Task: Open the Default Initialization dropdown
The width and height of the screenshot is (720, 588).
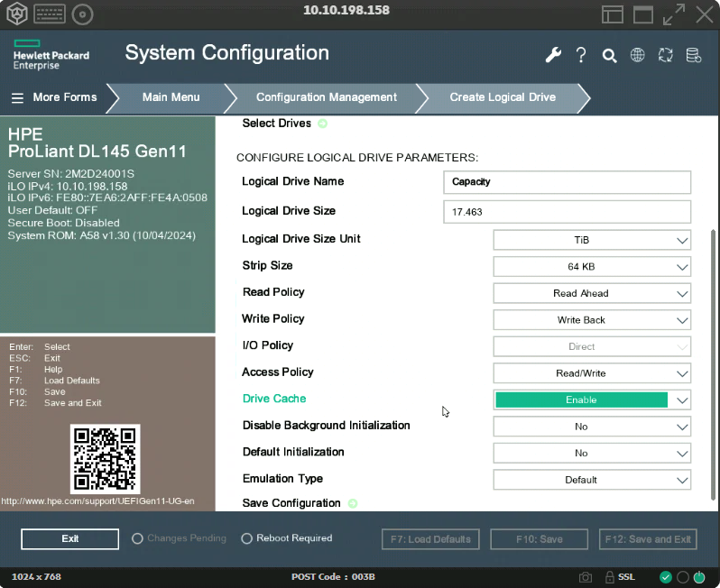Action: pyautogui.click(x=592, y=453)
